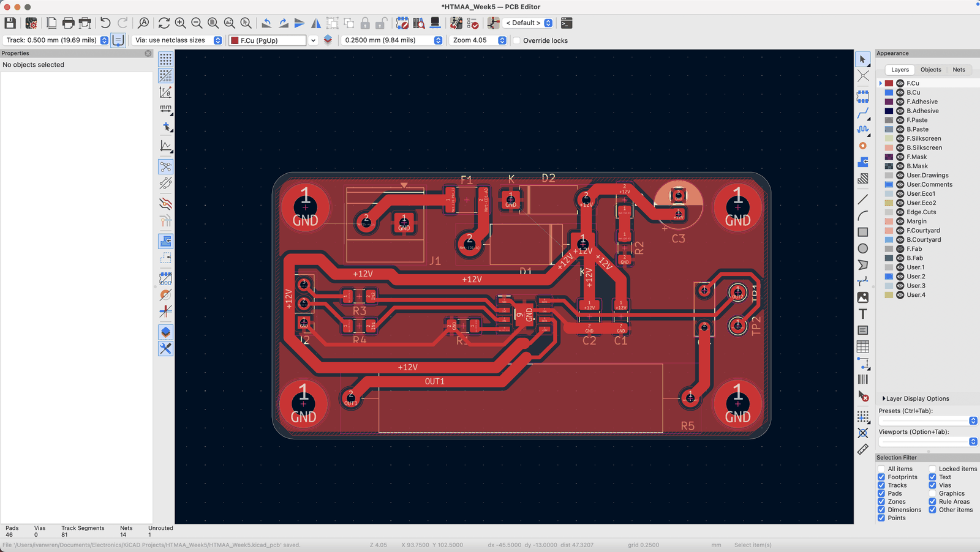Screen dimensions: 980x552
Task: Click the Zoom out icon
Action: (197, 23)
